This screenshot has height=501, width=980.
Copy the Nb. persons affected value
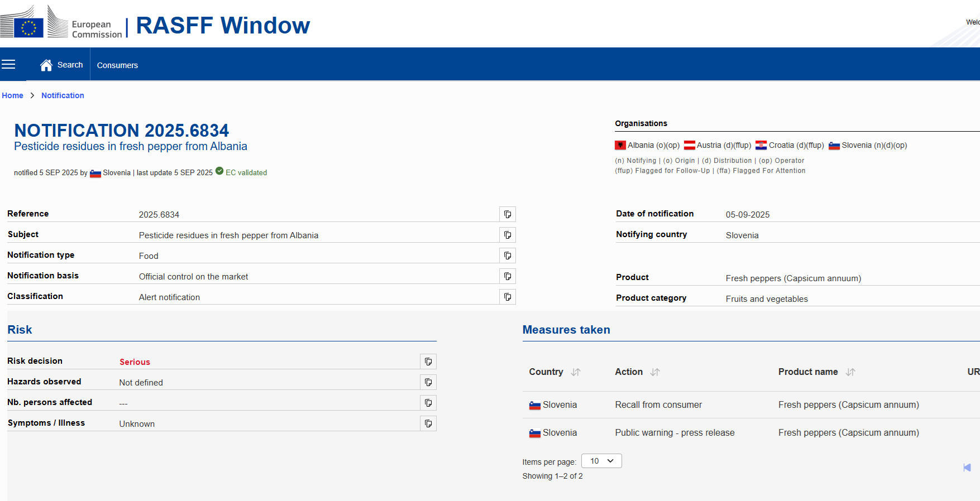point(428,403)
